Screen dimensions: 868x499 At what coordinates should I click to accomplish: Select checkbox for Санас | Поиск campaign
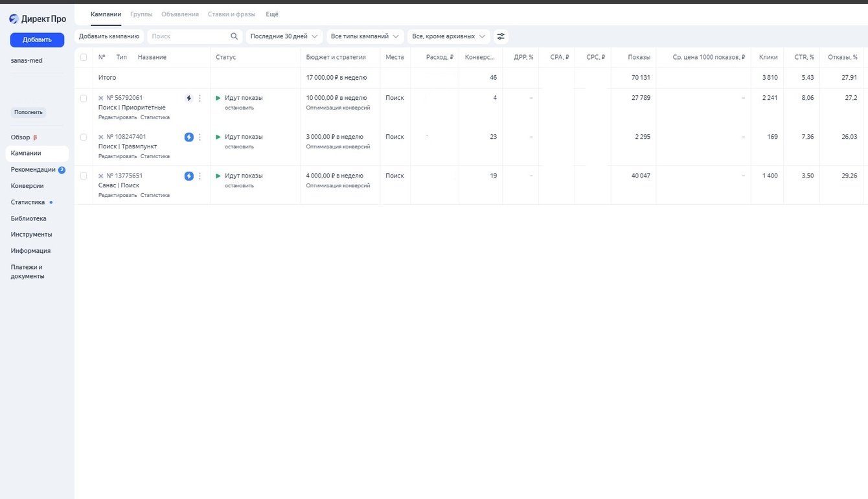click(x=84, y=176)
